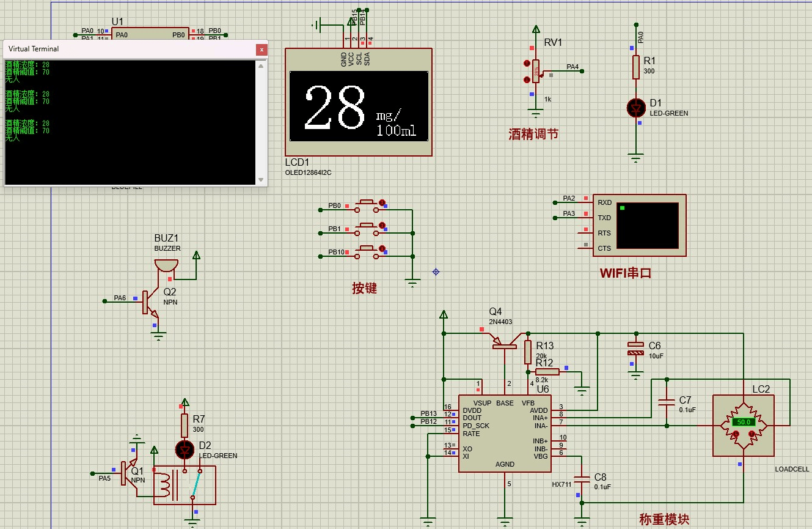Click the PB10 push button switch

pyautogui.click(x=367, y=248)
